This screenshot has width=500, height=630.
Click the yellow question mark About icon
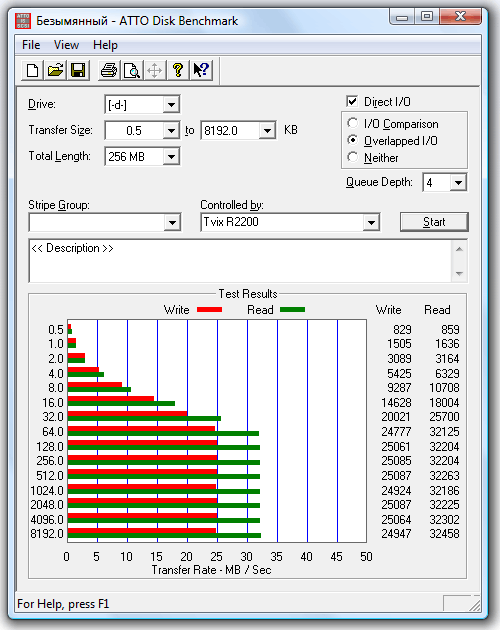178,70
